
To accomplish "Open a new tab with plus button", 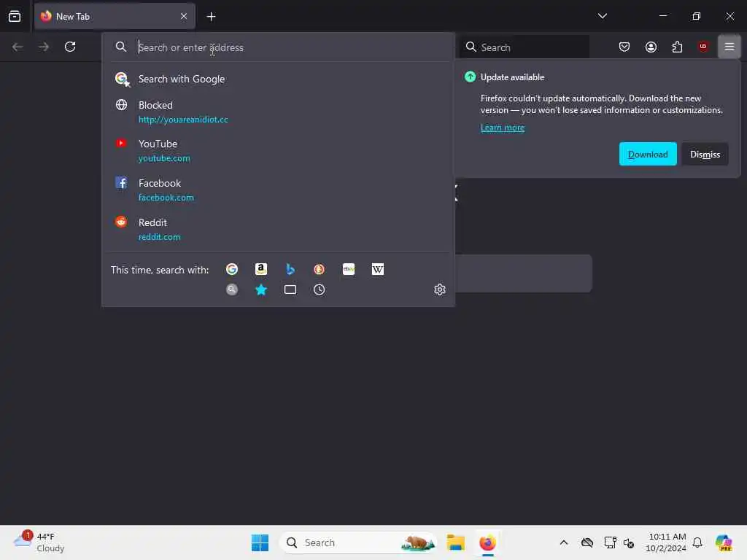I will click(211, 17).
